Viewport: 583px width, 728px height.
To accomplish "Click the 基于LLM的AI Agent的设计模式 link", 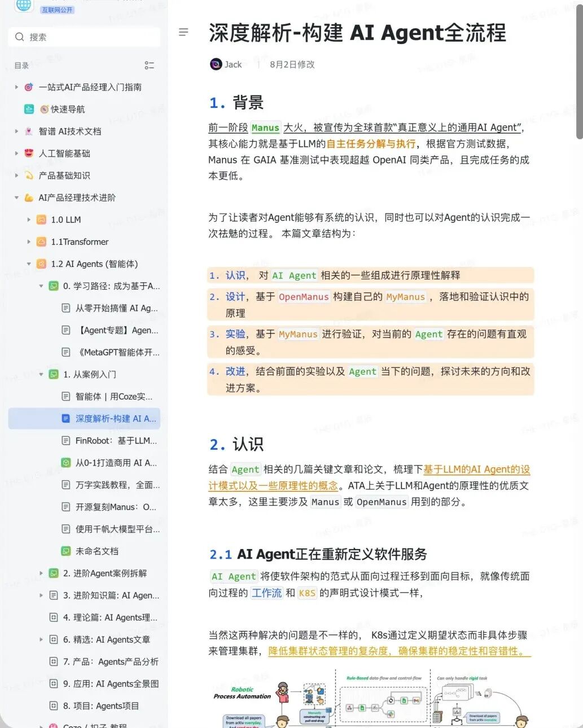I will click(x=369, y=477).
